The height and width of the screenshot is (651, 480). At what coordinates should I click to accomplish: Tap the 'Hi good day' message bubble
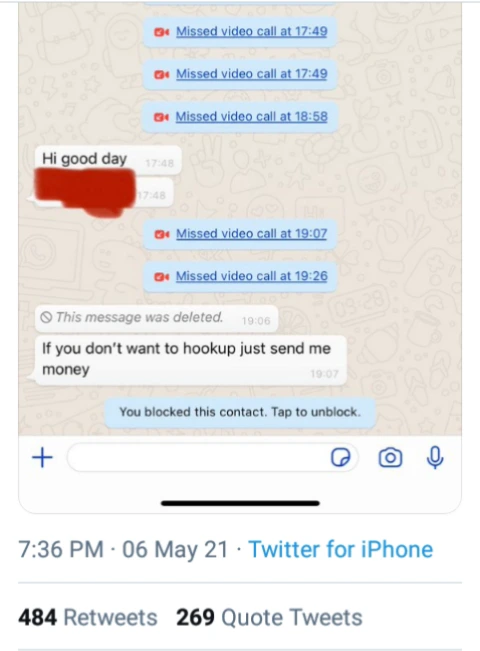[108, 159]
